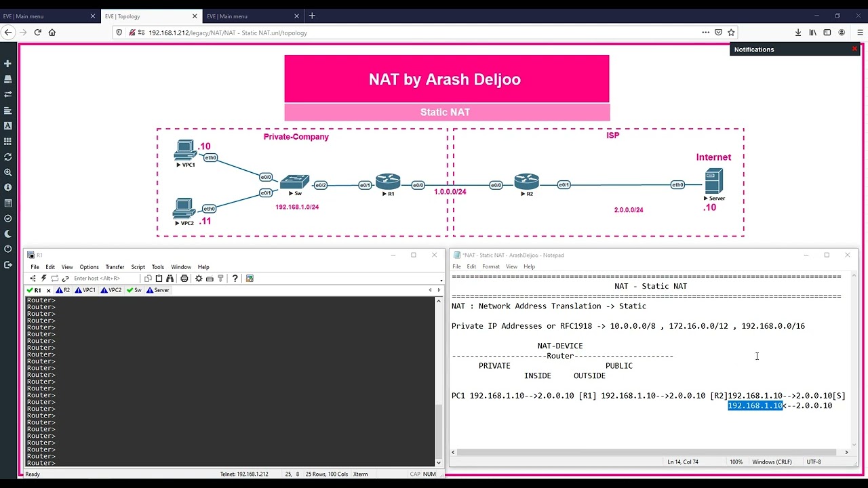Click the browser address bar URL
The height and width of the screenshot is (488, 868).
[x=228, y=33]
